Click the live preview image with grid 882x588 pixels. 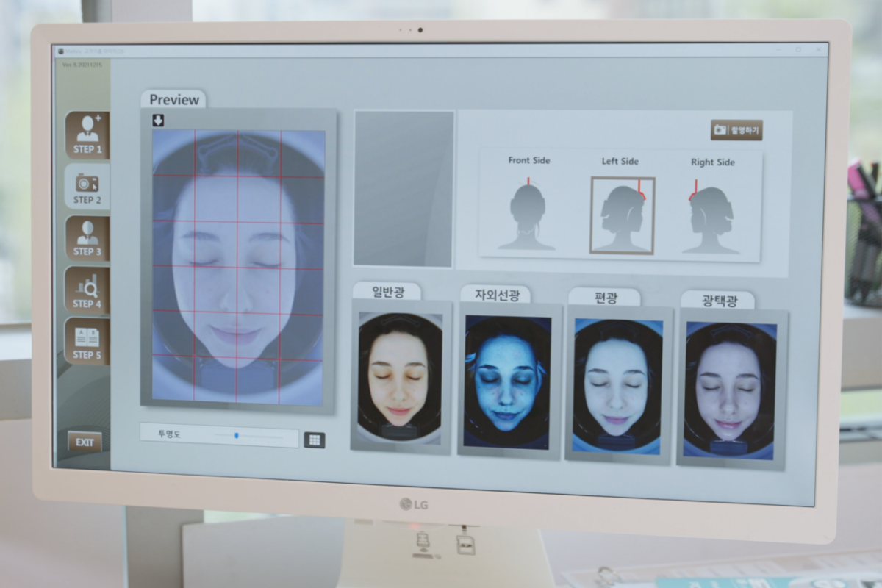click(238, 266)
